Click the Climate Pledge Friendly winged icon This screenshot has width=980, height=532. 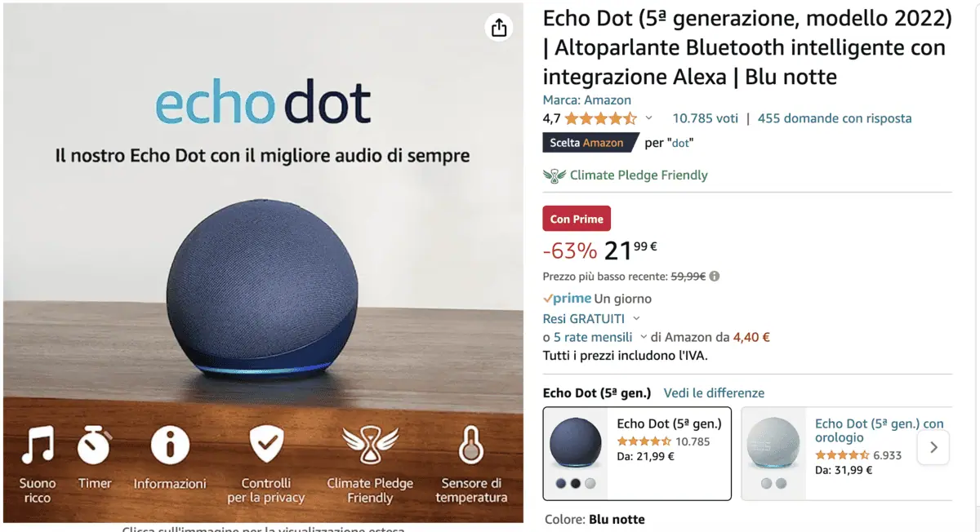point(555,175)
